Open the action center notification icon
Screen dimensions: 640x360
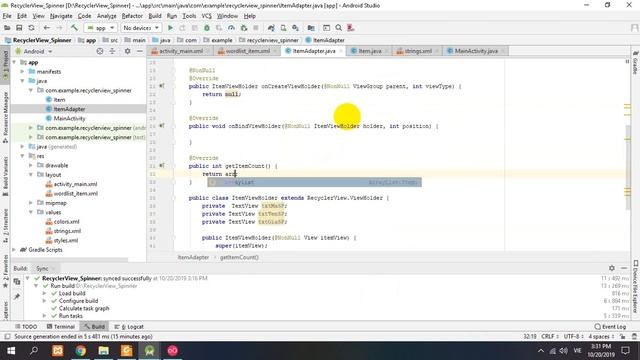tap(625, 351)
